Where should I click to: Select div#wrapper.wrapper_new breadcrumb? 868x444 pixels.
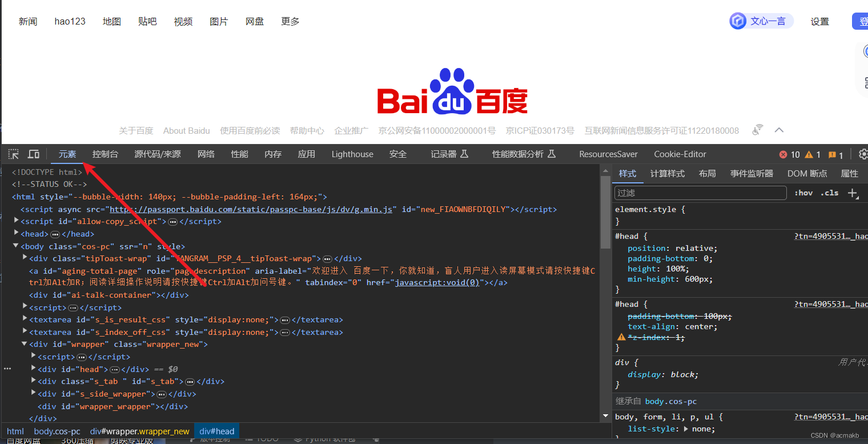coord(139,431)
